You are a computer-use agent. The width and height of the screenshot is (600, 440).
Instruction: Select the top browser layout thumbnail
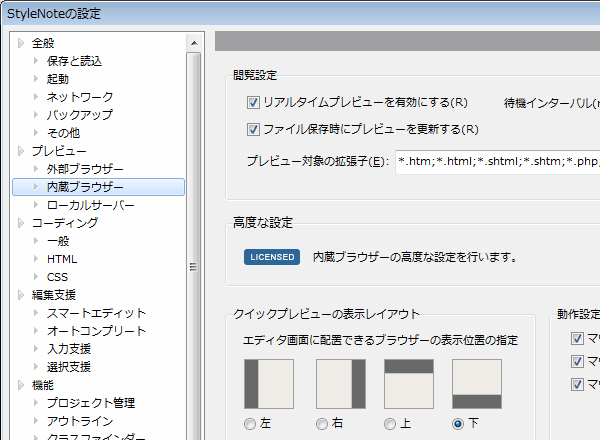pyautogui.click(x=409, y=384)
